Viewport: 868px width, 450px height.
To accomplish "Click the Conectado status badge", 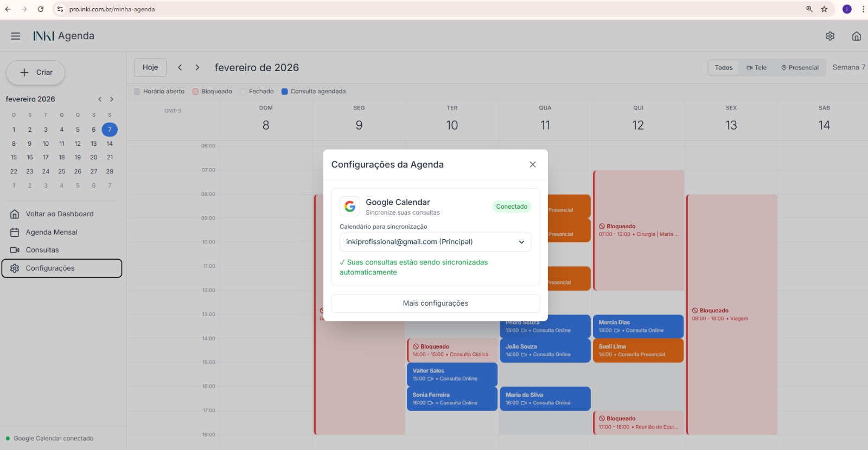I will click(x=512, y=207).
